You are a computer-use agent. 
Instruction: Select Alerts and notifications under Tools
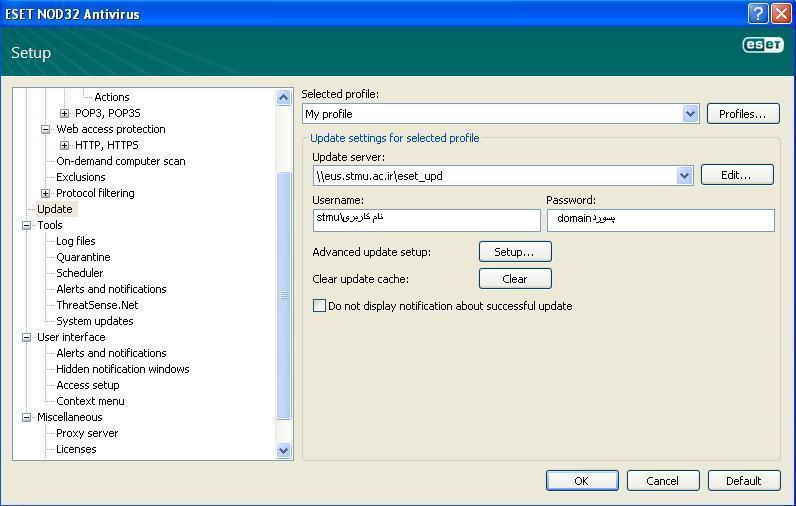tap(111, 289)
